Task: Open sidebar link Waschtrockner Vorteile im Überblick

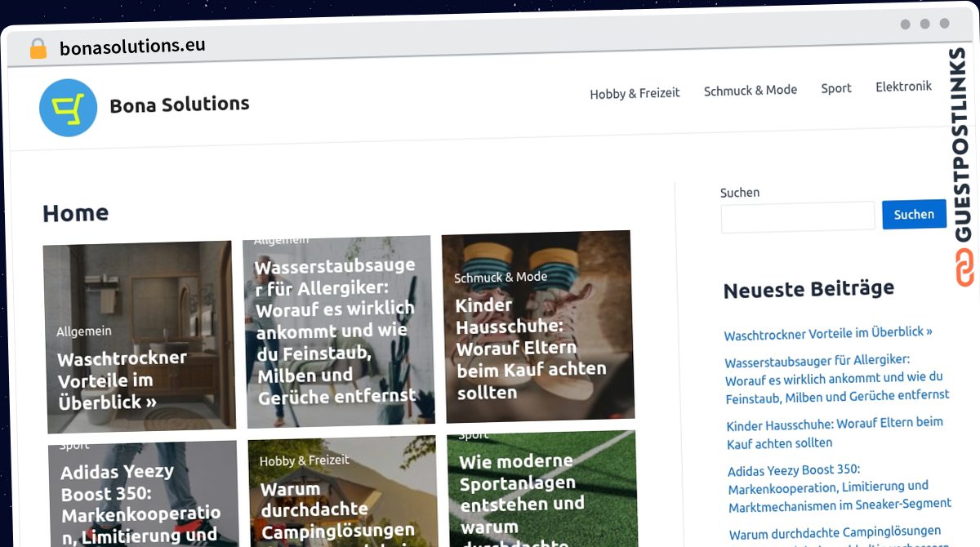Action: tap(828, 333)
